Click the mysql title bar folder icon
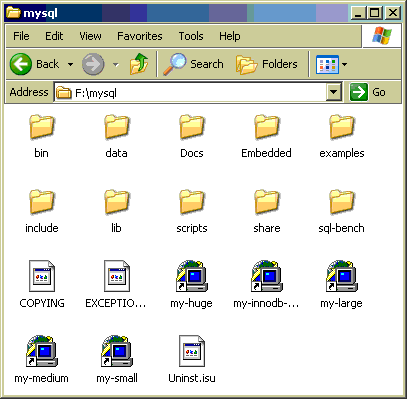This screenshot has width=407, height=399. [x=13, y=13]
